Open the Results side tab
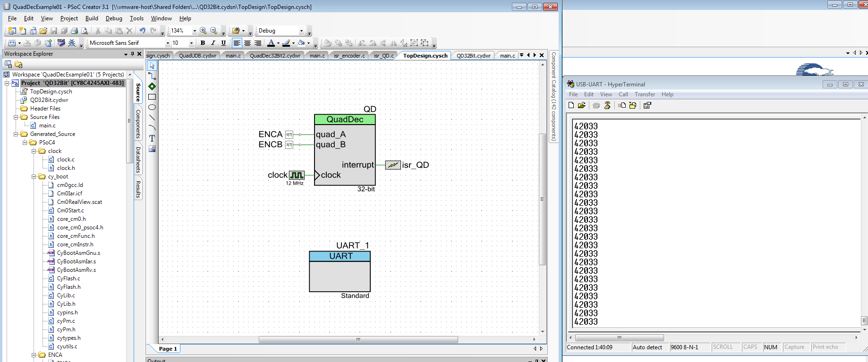 point(138,189)
